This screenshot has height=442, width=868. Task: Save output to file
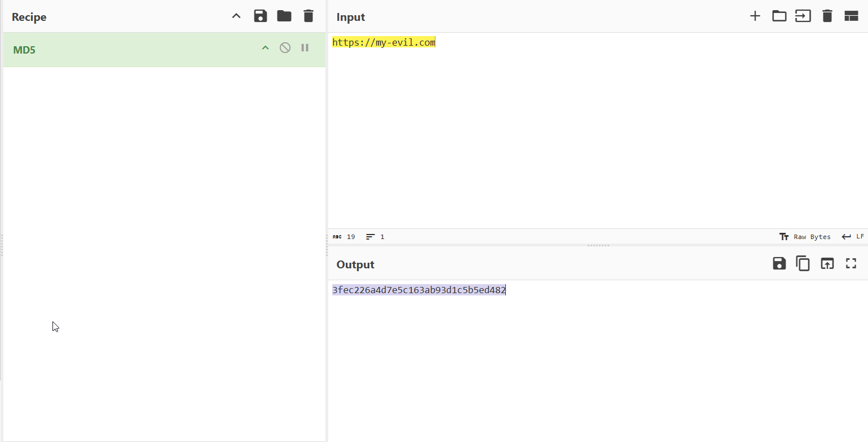click(x=779, y=263)
